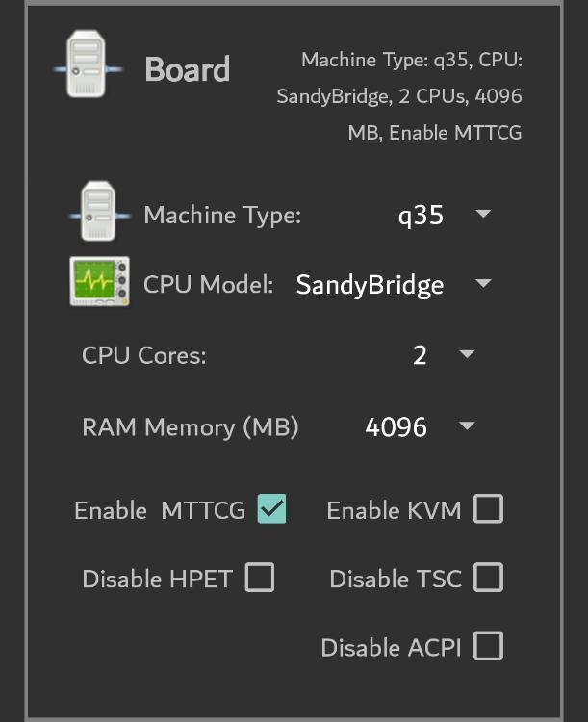Click the 4096 RAM value

[x=396, y=426]
